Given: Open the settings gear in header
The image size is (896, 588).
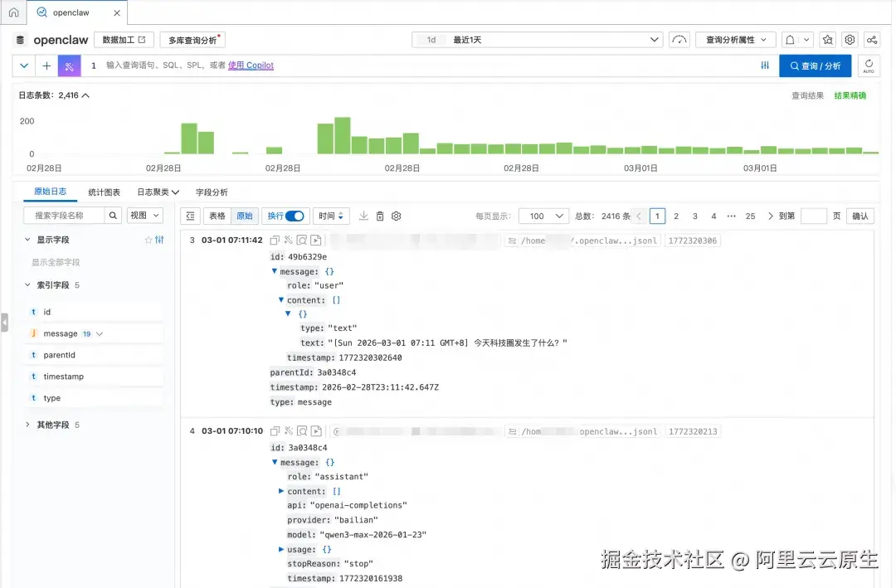Looking at the screenshot, I should click(850, 40).
